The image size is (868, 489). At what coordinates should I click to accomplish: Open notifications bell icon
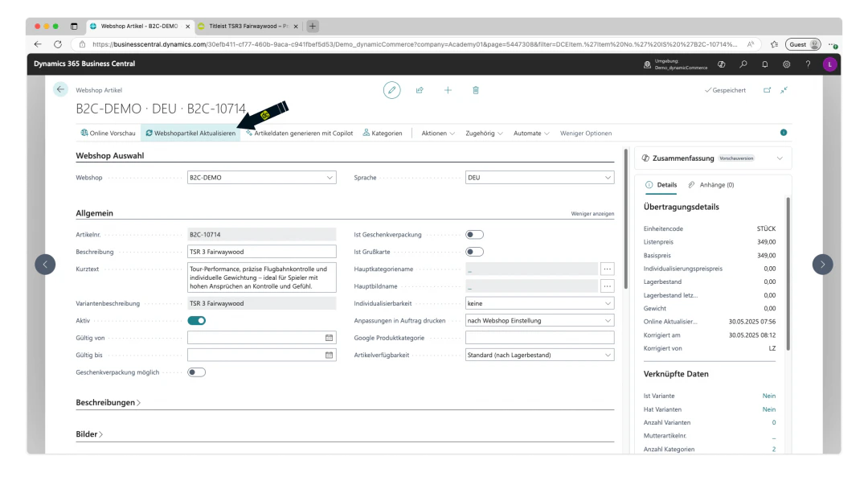click(x=764, y=64)
